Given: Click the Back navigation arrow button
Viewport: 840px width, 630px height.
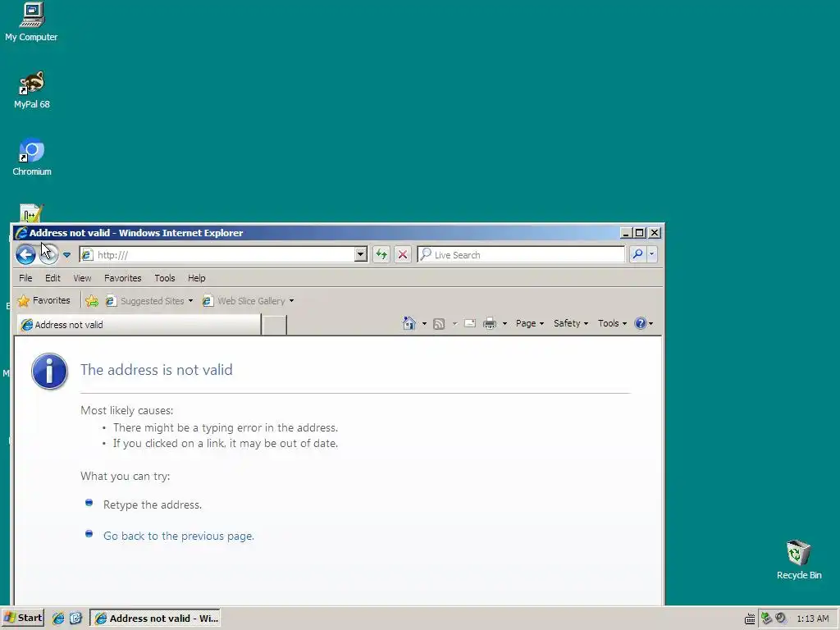Looking at the screenshot, I should (x=25, y=254).
